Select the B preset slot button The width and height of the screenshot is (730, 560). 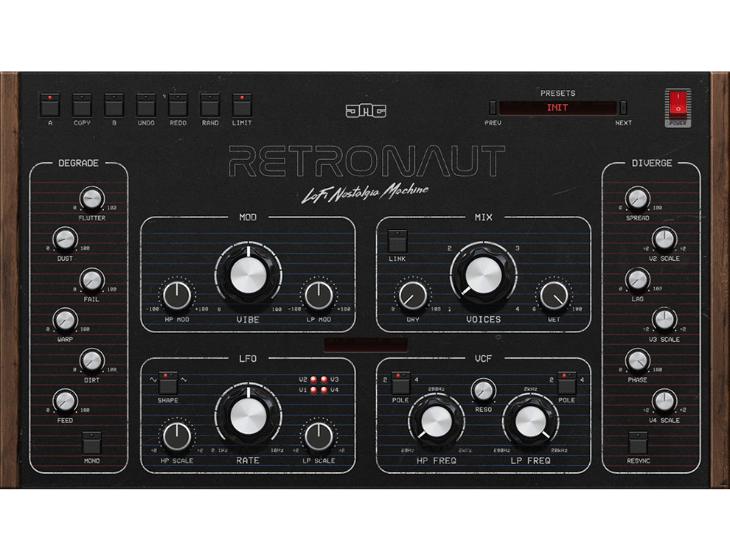pos(114,105)
